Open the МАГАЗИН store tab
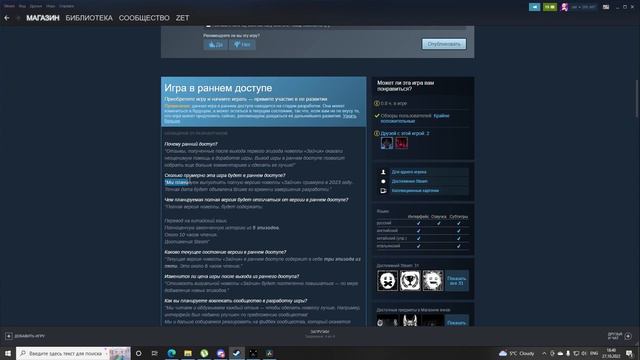Image resolution: width=640 pixels, height=360 pixels. click(x=43, y=18)
